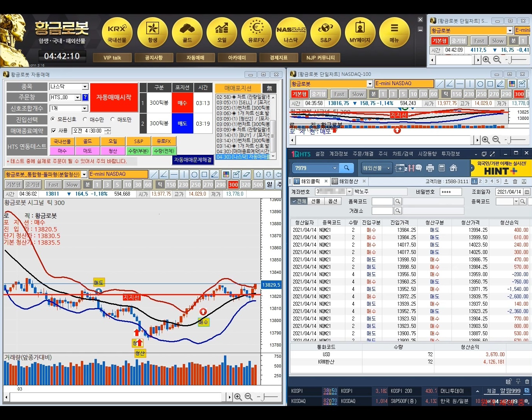Image resolution: width=532 pixels, height=420 pixels.
Task: Open the 골드 gold-bars button
Action: [x=187, y=33]
